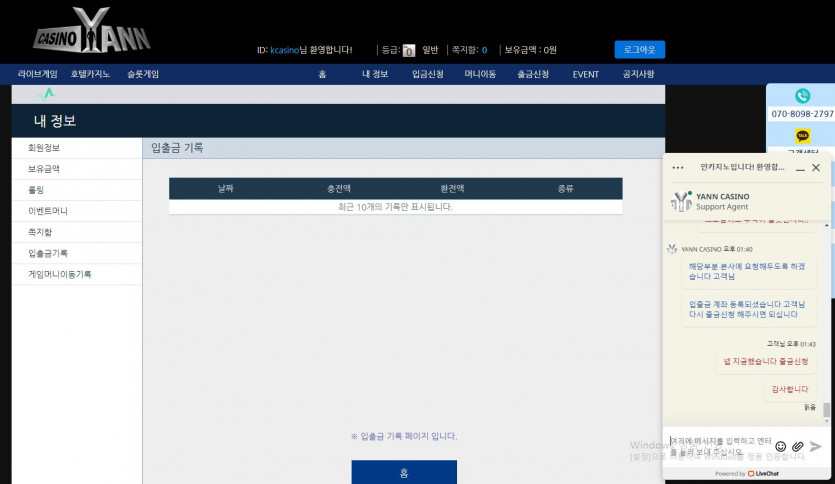The width and height of the screenshot is (835, 484).
Task: Open 공지사항 notices page
Action: point(638,75)
